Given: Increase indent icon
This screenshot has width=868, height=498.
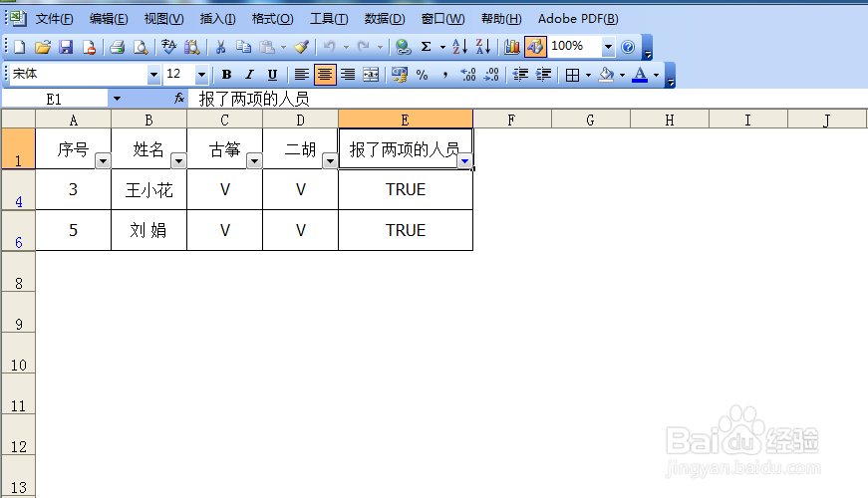Looking at the screenshot, I should [x=543, y=75].
